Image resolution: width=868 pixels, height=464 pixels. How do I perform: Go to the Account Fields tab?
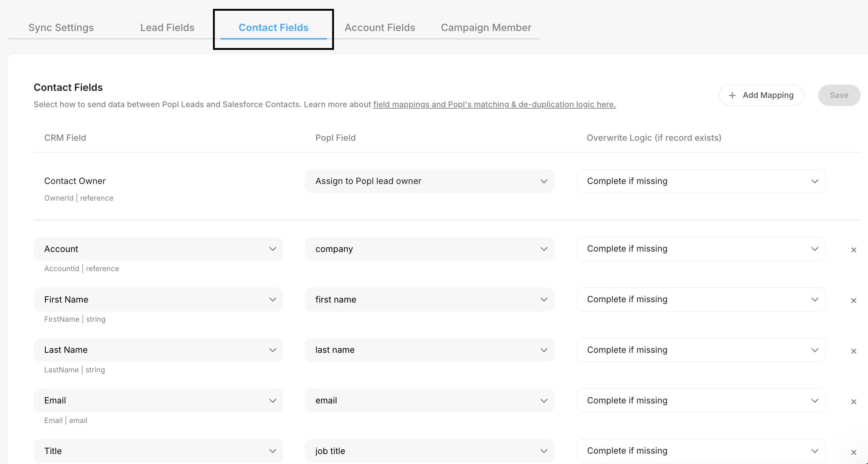tap(380, 28)
